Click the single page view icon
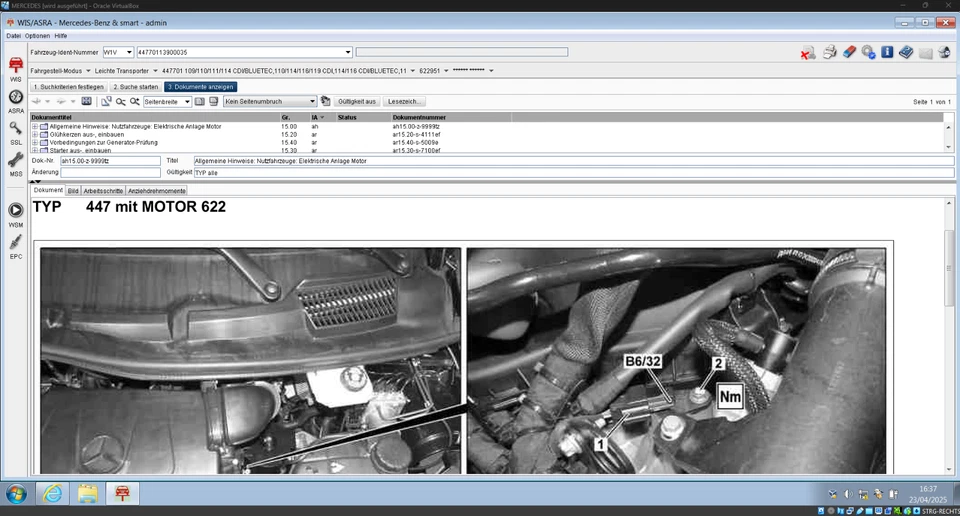 [x=200, y=102]
